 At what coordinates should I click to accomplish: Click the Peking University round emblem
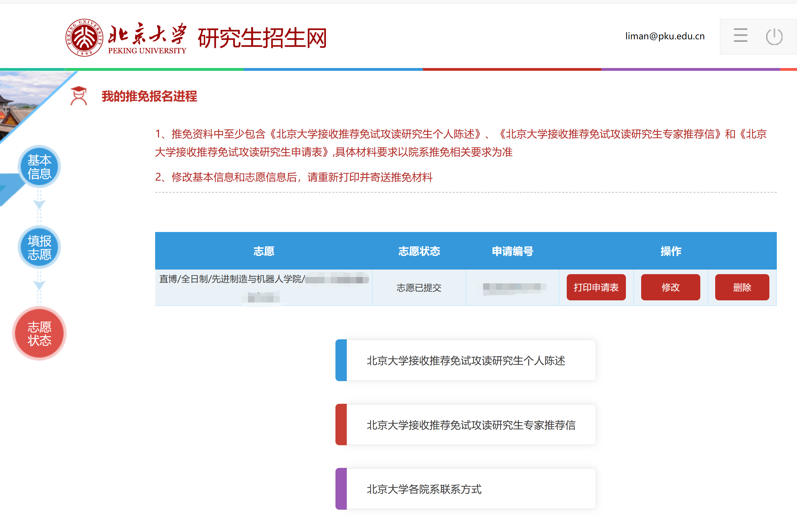(x=84, y=38)
